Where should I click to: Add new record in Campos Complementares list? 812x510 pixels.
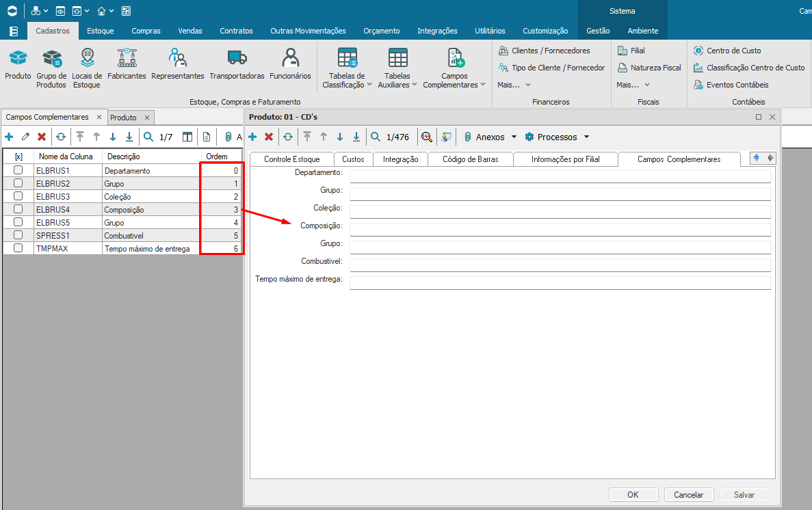click(10, 137)
